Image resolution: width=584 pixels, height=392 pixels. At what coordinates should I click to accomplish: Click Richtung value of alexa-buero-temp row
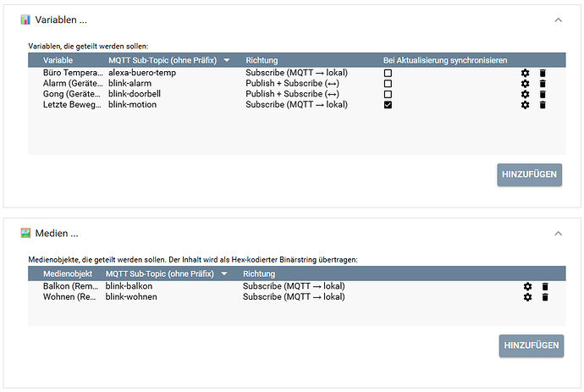tap(296, 73)
